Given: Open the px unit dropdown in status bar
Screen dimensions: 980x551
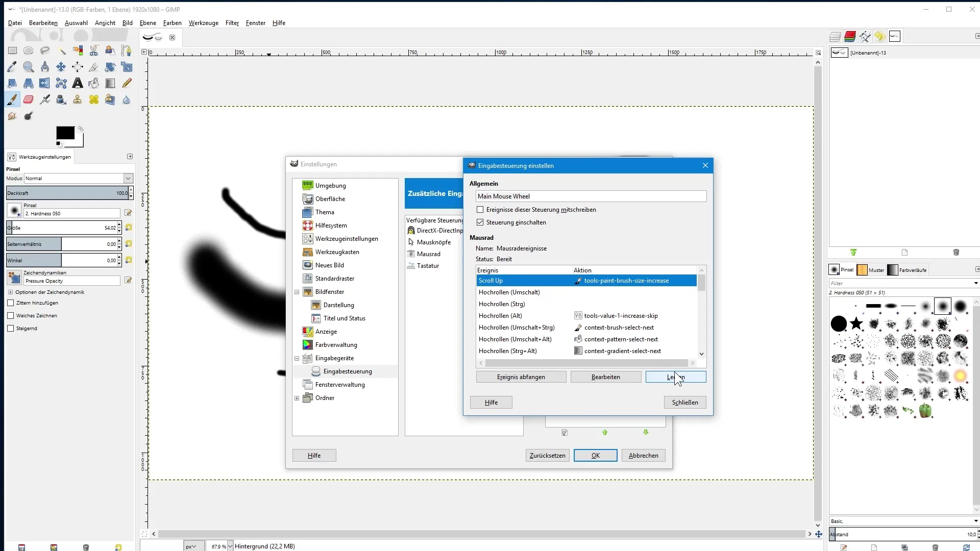Looking at the screenshot, I should point(194,546).
